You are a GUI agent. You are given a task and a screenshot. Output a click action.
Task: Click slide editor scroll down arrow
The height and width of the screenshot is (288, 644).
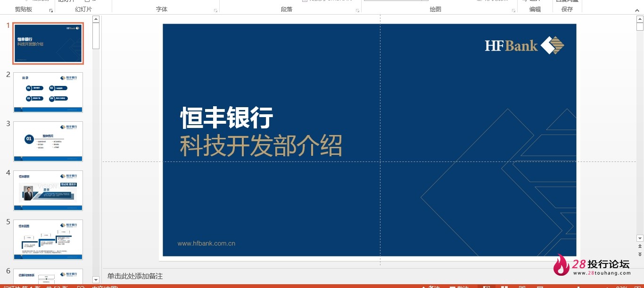(640, 238)
